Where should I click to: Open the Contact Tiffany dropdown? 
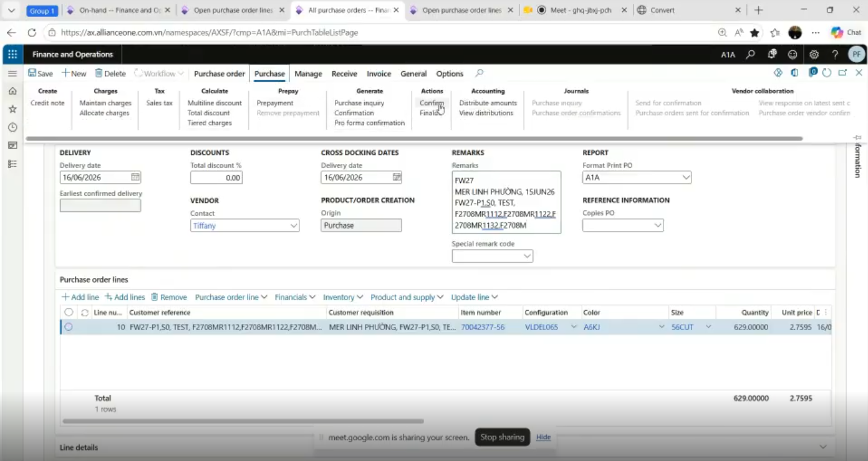294,226
